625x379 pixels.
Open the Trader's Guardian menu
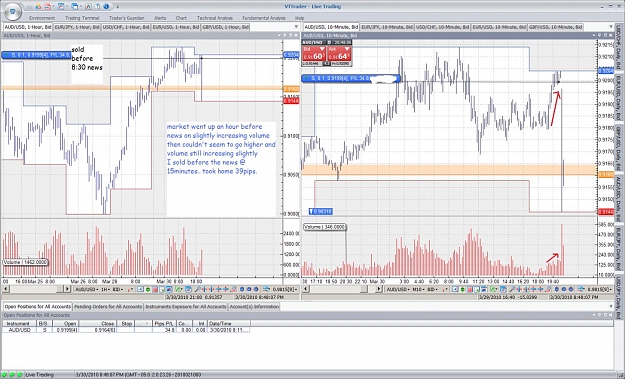pyautogui.click(x=127, y=18)
